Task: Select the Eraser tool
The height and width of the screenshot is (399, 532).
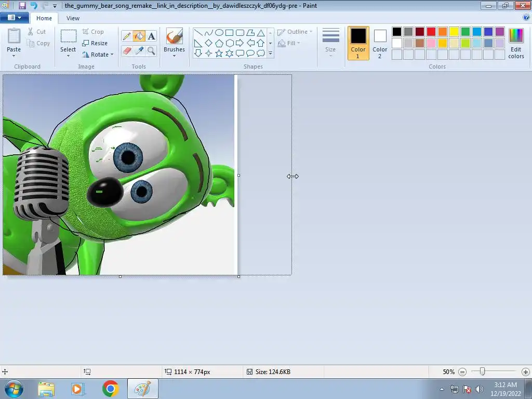Action: pos(127,51)
